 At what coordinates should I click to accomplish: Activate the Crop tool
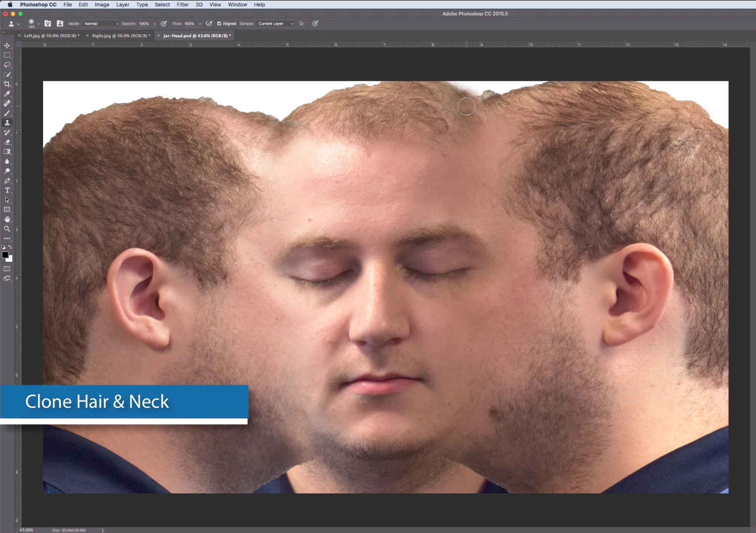pos(7,84)
